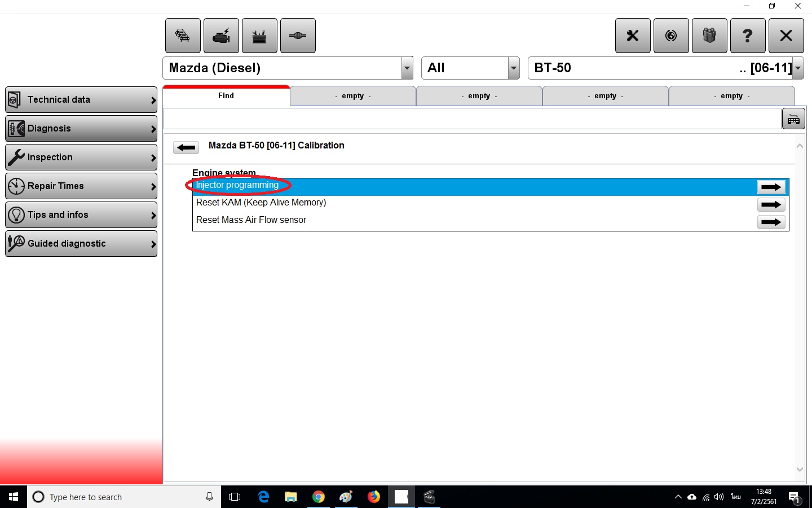Open the notification action center
812x508 pixels.
(795, 497)
